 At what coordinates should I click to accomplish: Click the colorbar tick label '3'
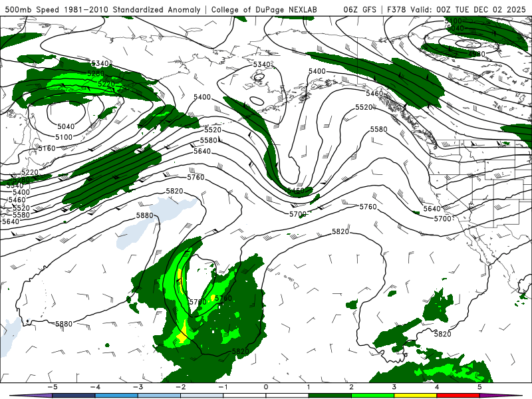point(394,387)
